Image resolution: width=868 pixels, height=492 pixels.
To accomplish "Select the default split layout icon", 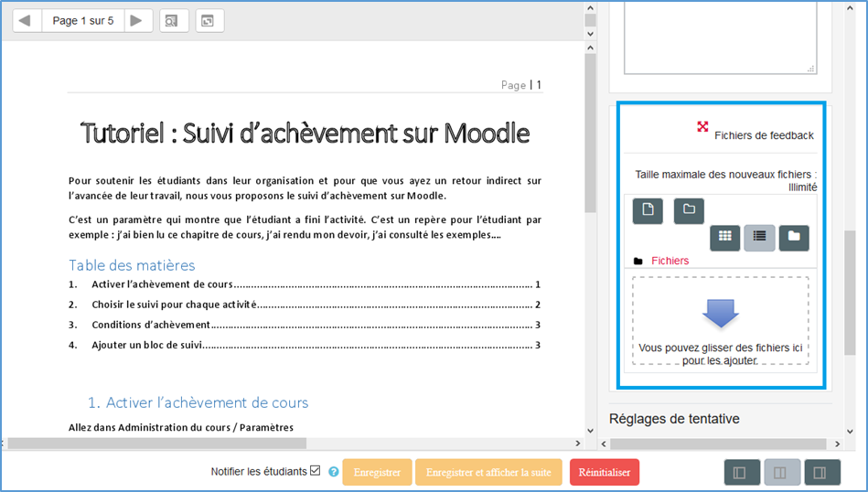I will coord(780,473).
